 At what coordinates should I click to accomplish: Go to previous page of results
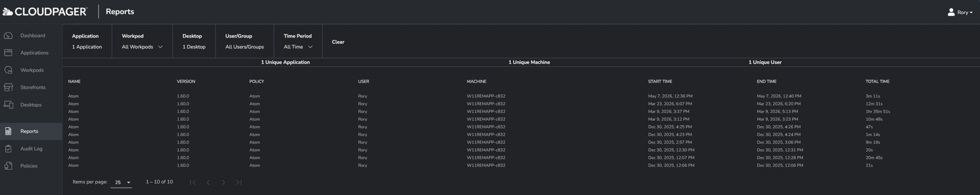[x=208, y=182]
